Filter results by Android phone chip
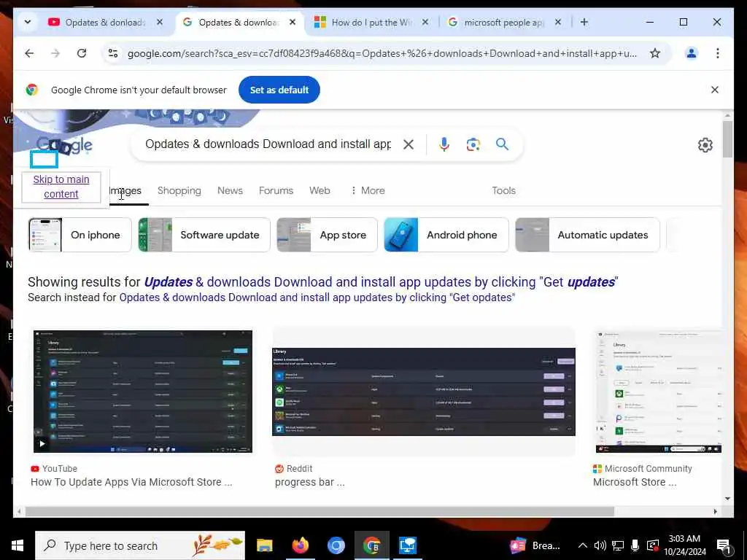 (446, 235)
